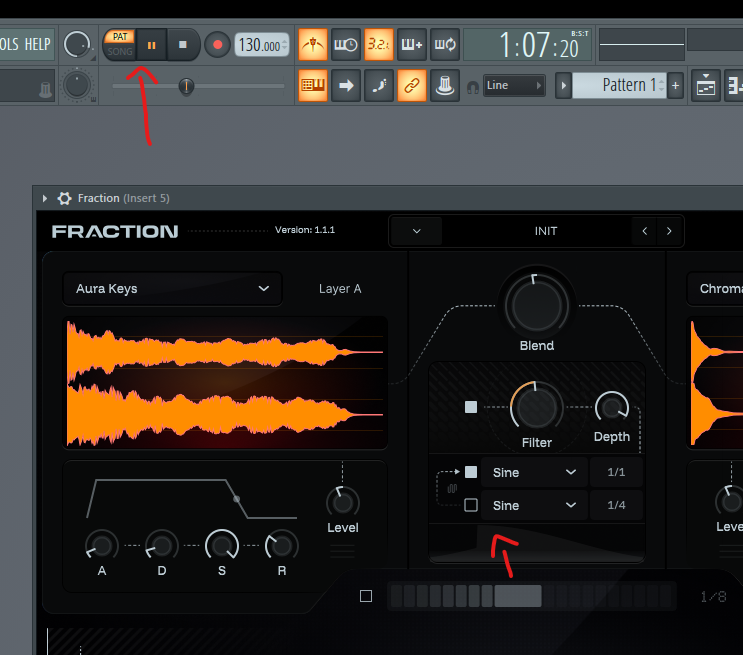The height and width of the screenshot is (655, 743).
Task: Click the countdown before recording icon
Action: 379,44
